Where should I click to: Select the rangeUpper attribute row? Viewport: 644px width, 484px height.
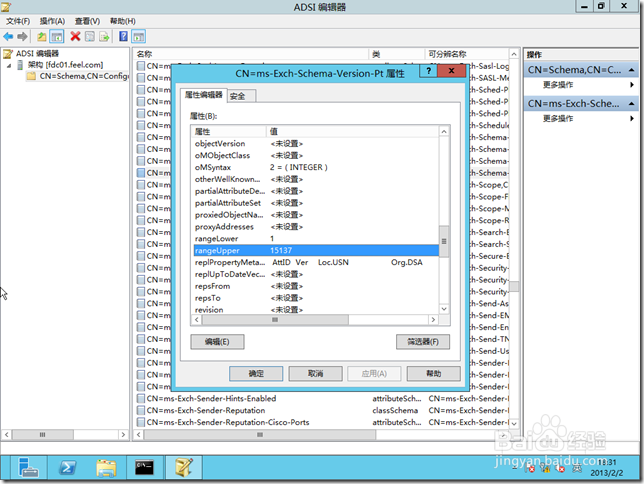coord(316,250)
